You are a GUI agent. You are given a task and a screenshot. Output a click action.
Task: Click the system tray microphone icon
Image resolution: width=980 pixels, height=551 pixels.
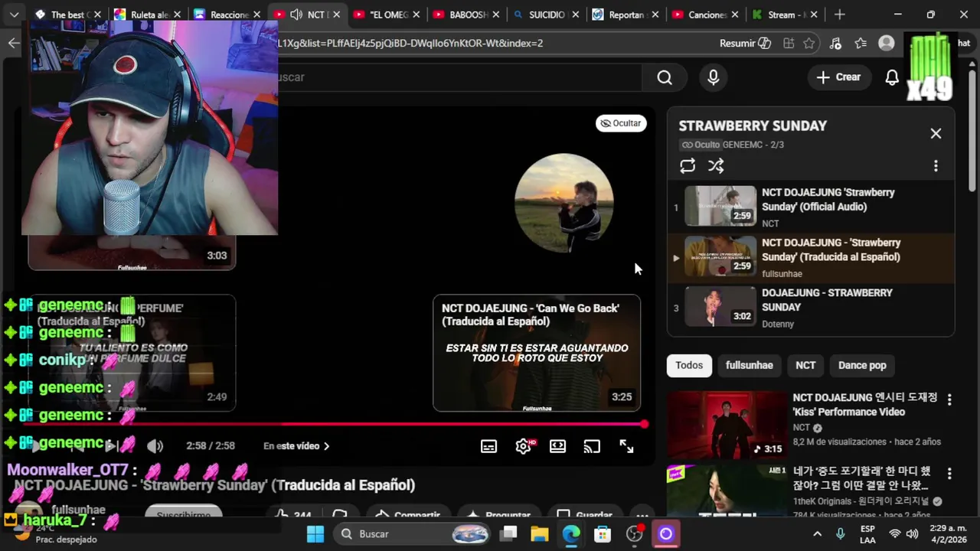(x=841, y=534)
